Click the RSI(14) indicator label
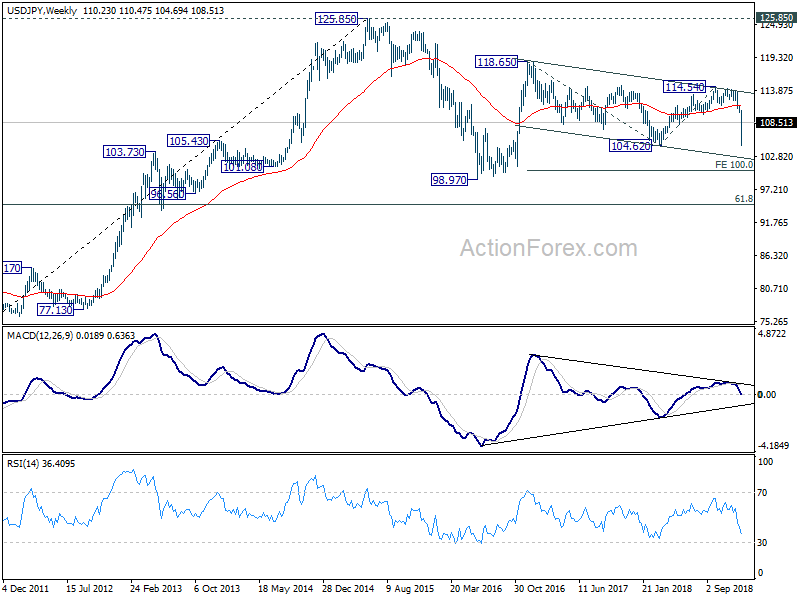Screen dimensions: 800x600 (21, 464)
